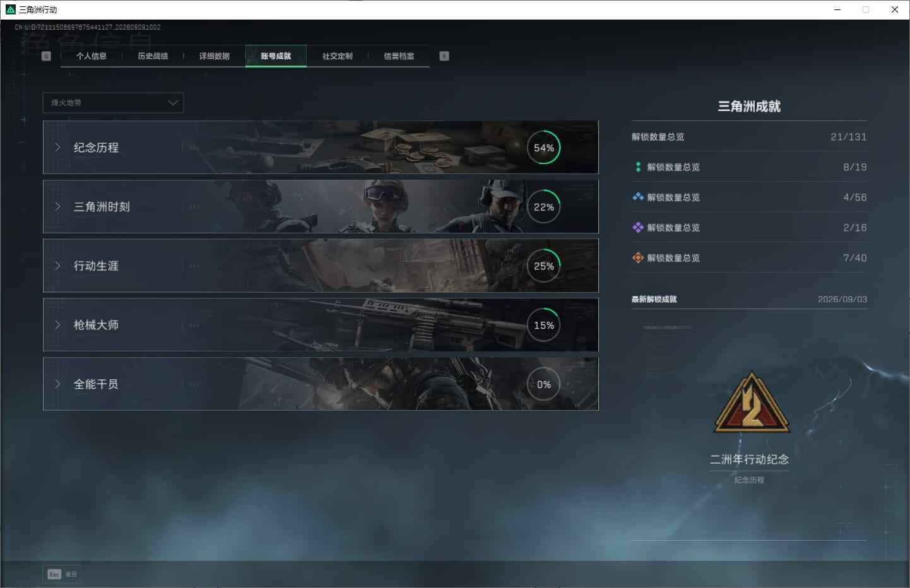
Task: Click the 2026/09/03 unlock date
Action: click(842, 299)
